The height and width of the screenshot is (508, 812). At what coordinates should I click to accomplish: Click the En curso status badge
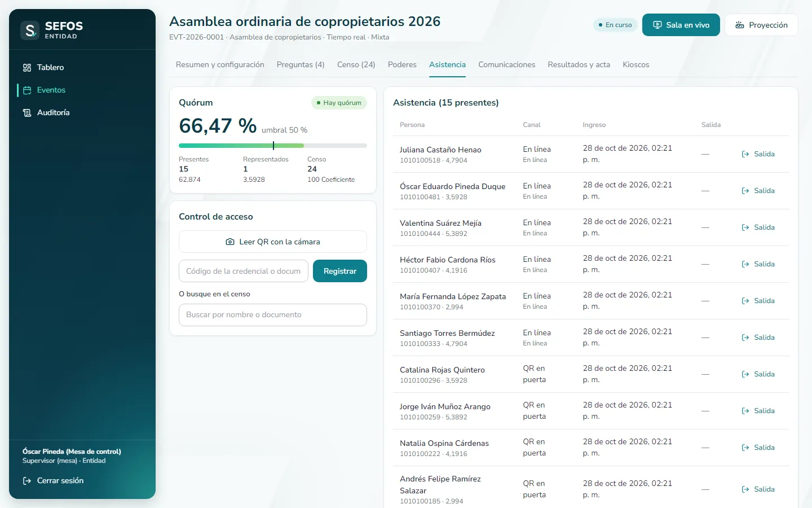click(x=615, y=25)
